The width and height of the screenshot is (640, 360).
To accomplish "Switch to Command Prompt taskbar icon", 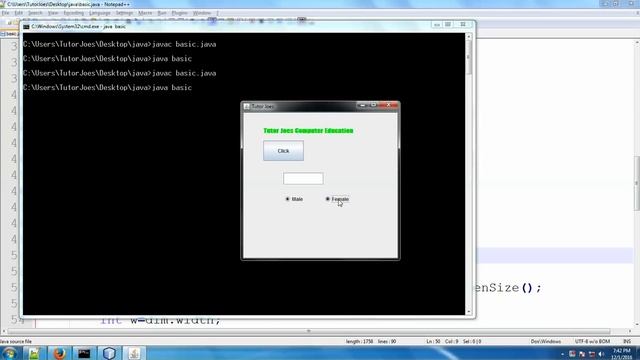I will pos(84,353).
